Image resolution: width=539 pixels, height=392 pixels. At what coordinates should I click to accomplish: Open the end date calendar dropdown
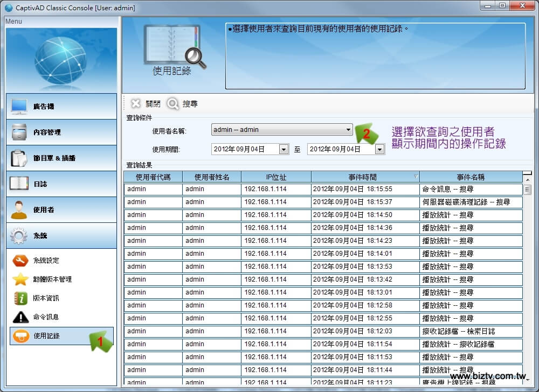click(379, 149)
